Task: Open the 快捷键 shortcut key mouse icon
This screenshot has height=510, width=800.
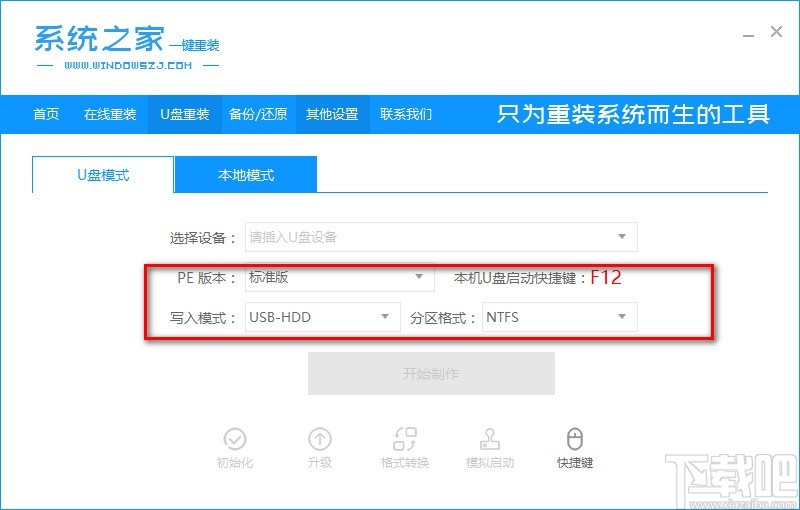Action: [x=575, y=439]
